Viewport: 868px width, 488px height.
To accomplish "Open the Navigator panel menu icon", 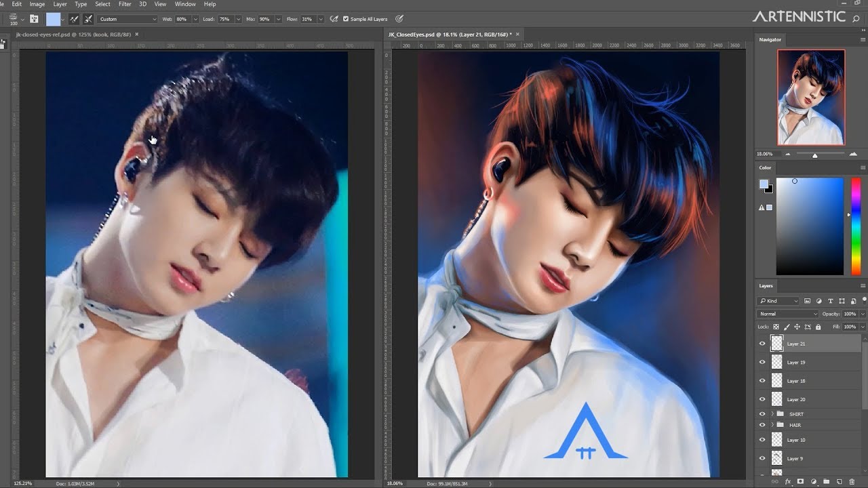I will (863, 40).
